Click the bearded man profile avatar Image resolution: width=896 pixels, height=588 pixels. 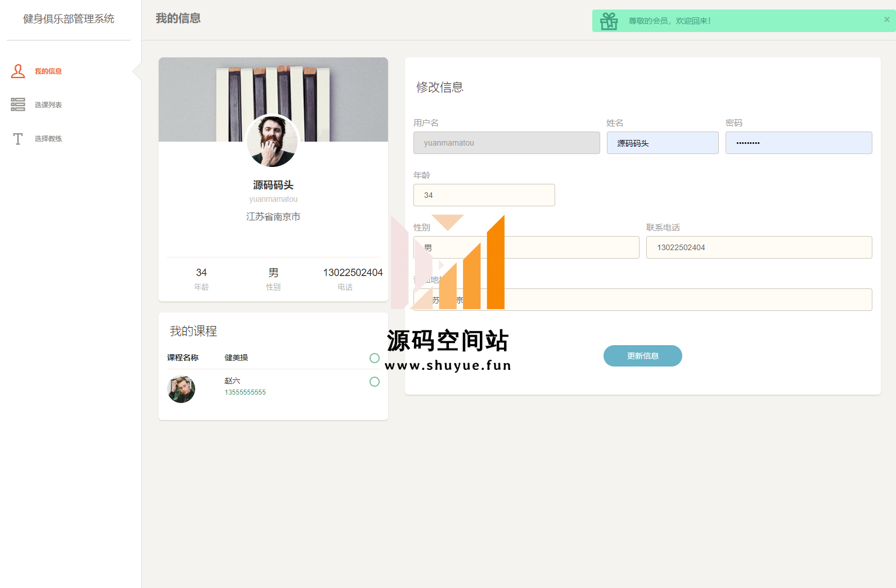click(x=273, y=141)
